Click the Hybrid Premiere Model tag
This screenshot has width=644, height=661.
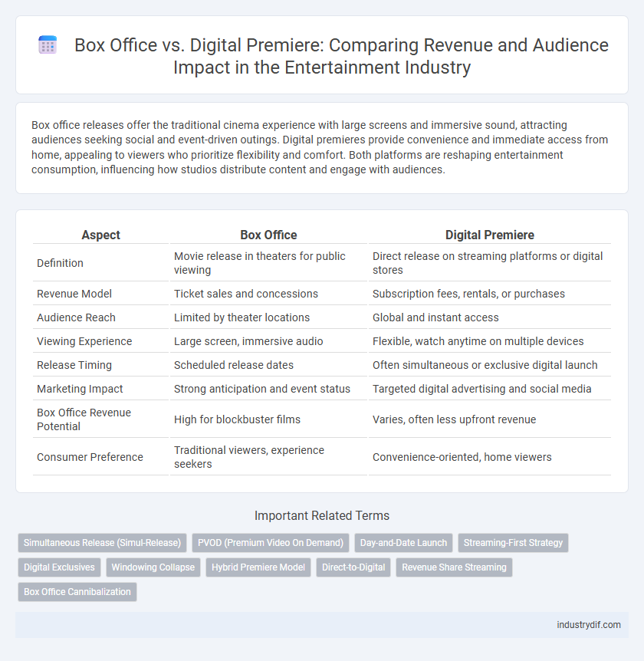258,567
